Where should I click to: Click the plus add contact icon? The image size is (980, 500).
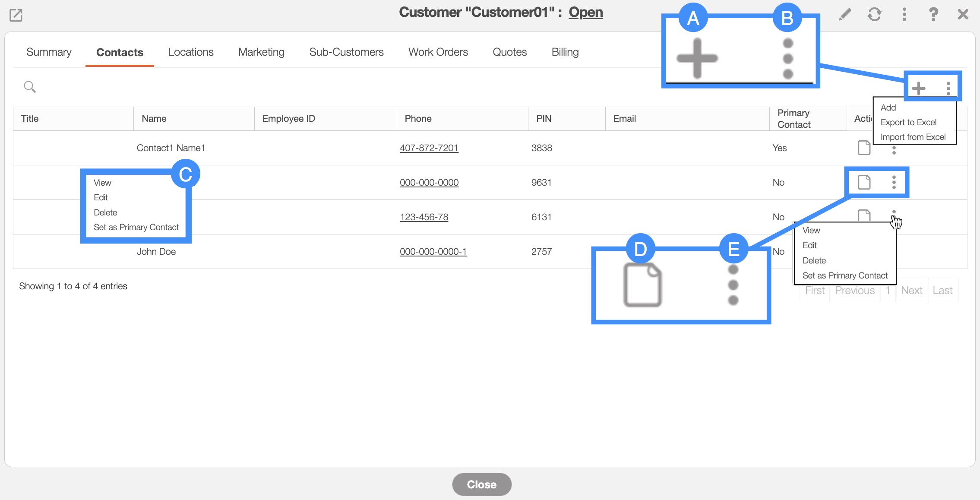(x=918, y=88)
